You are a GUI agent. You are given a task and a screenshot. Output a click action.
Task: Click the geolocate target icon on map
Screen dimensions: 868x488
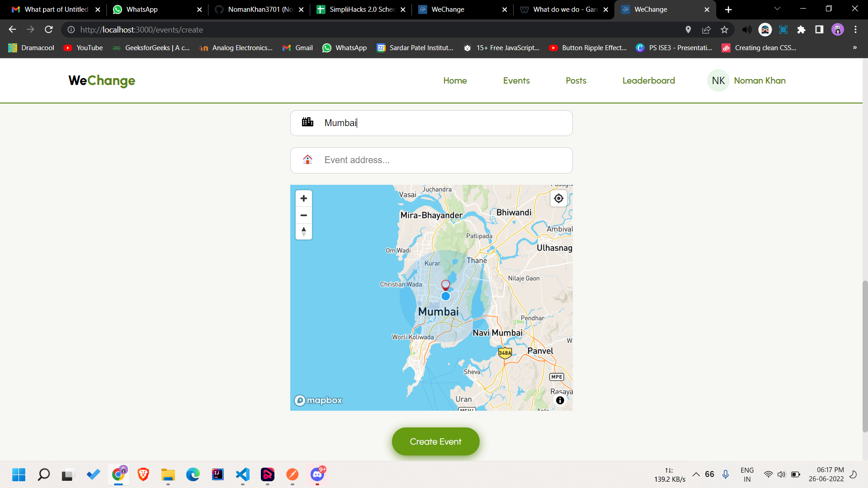coord(559,198)
